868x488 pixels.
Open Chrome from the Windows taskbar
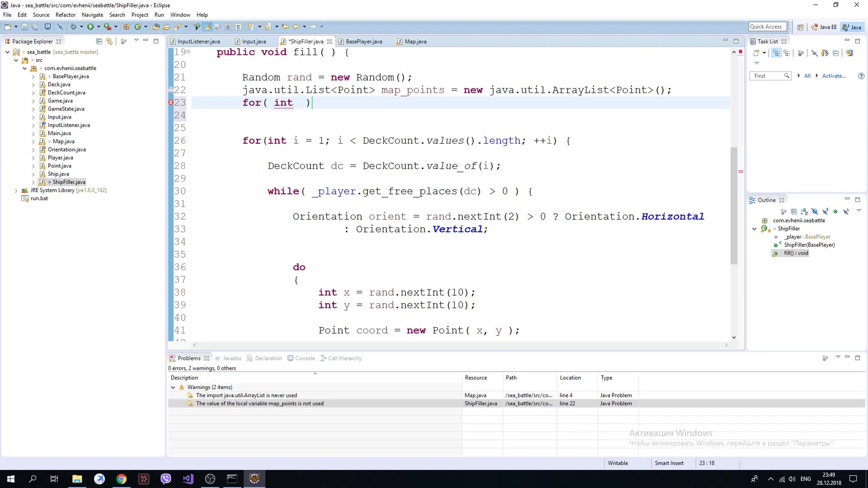tap(121, 478)
